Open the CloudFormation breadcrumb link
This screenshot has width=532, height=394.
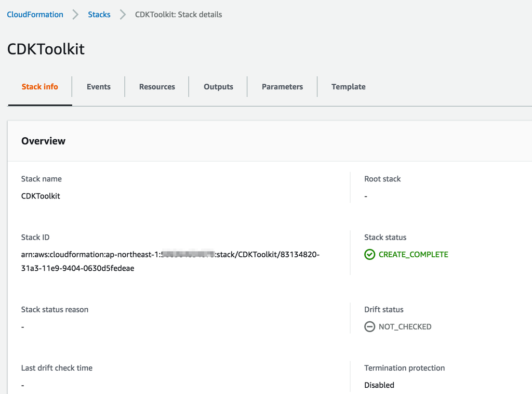(x=35, y=15)
